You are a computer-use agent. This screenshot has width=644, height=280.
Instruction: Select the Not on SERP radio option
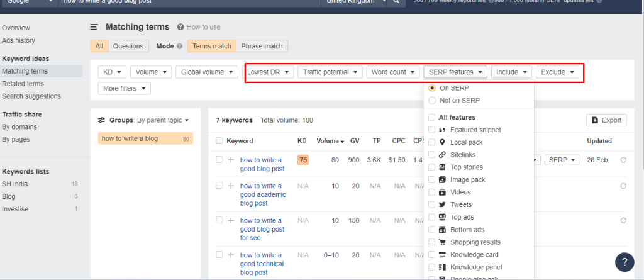point(431,100)
